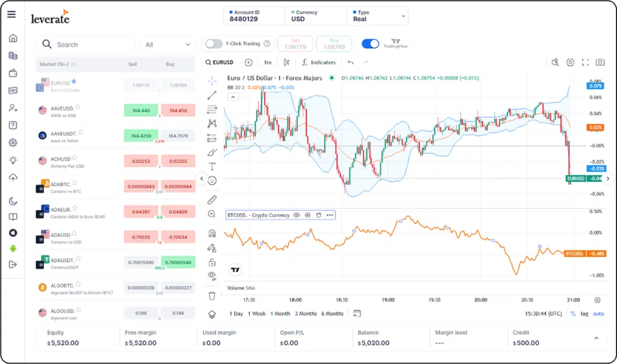Select the trend line drawing tool
Image resolution: width=617 pixels, height=364 pixels.
point(212,95)
